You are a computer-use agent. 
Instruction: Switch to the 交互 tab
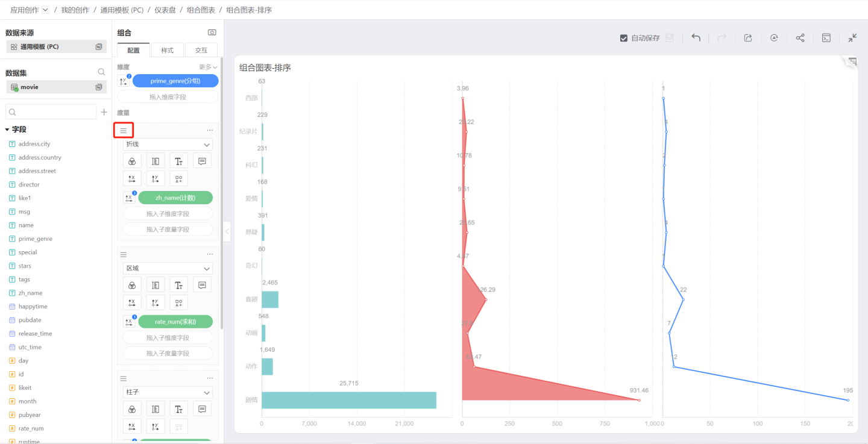(x=201, y=51)
